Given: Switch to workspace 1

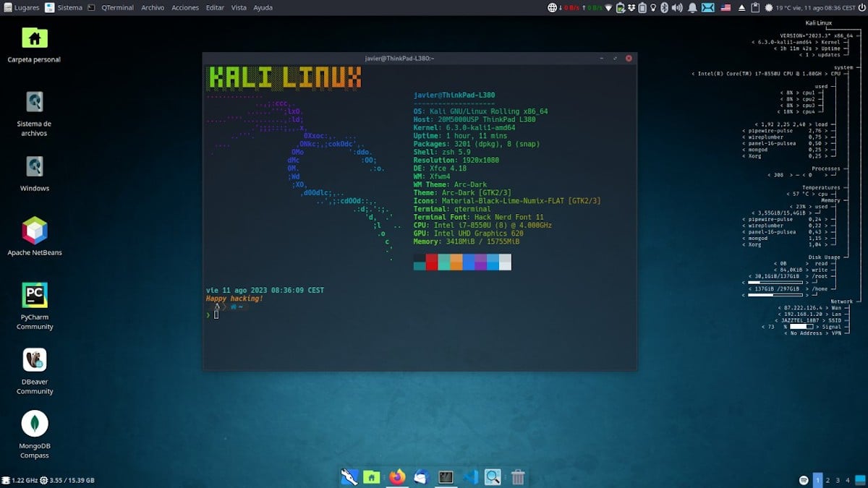Looking at the screenshot, I should pyautogui.click(x=818, y=480).
